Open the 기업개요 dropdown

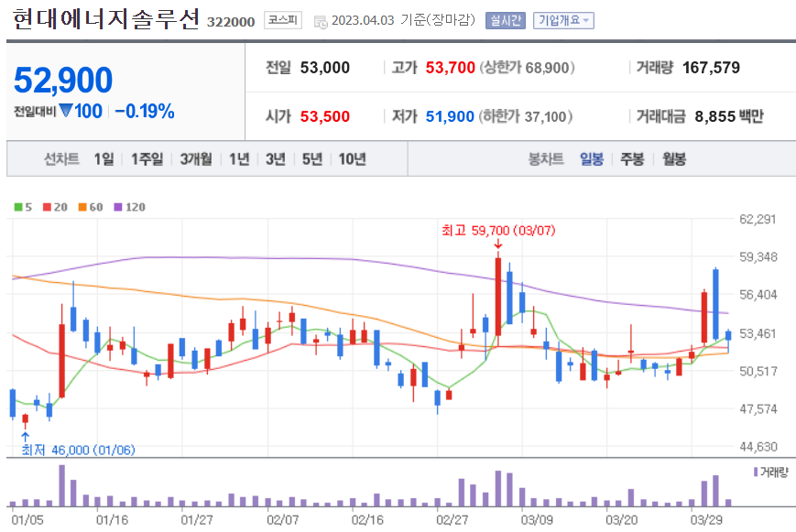point(563,20)
